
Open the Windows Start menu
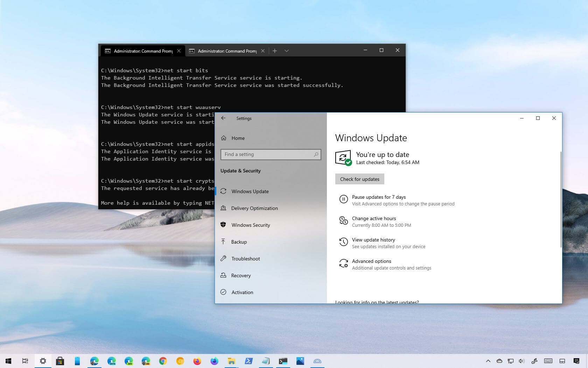[x=8, y=361]
